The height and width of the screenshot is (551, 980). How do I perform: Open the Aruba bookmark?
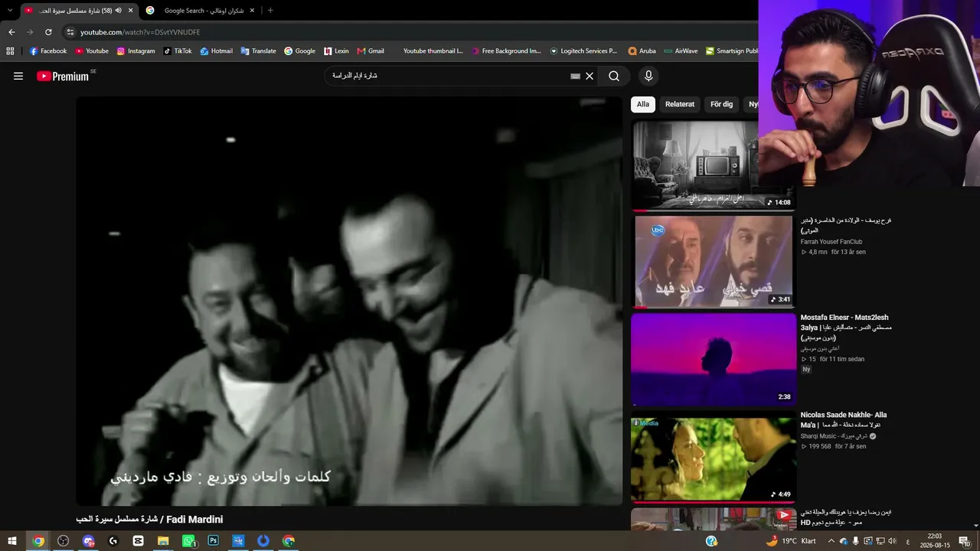[x=642, y=51]
